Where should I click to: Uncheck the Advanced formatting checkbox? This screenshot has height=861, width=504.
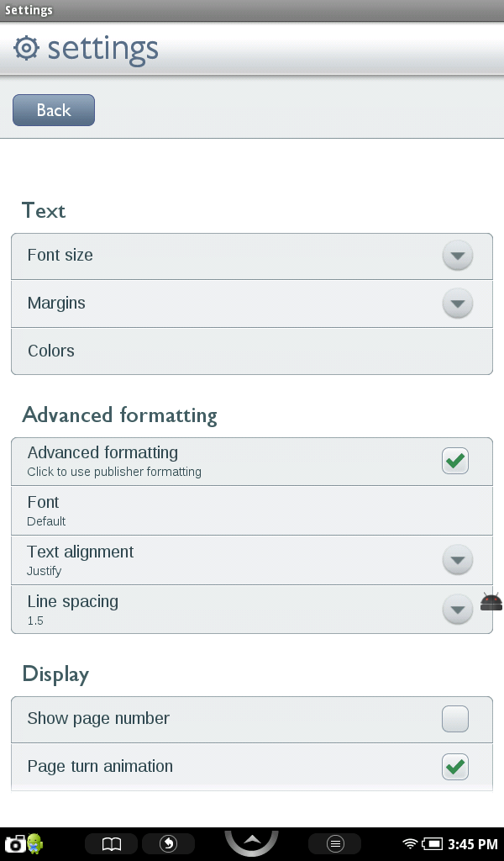[455, 461]
